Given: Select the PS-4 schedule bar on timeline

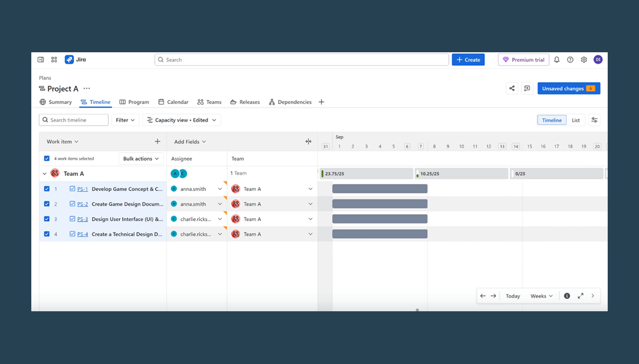Looking at the screenshot, I should (380, 234).
